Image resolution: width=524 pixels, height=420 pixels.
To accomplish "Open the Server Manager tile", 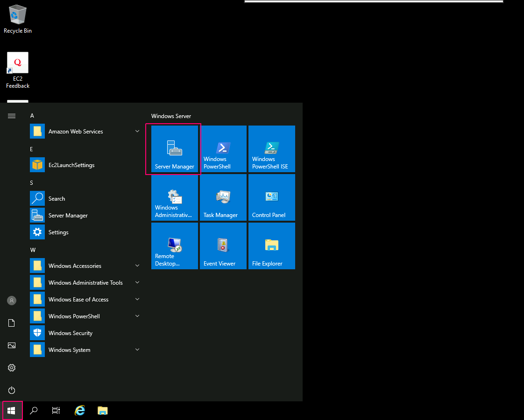I will 175,149.
